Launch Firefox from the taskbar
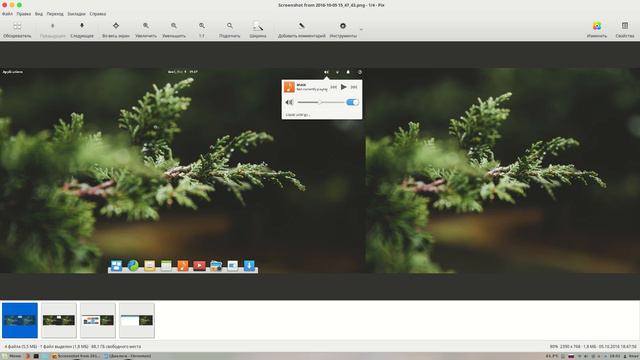The width and height of the screenshot is (640, 360). pyautogui.click(x=28, y=356)
